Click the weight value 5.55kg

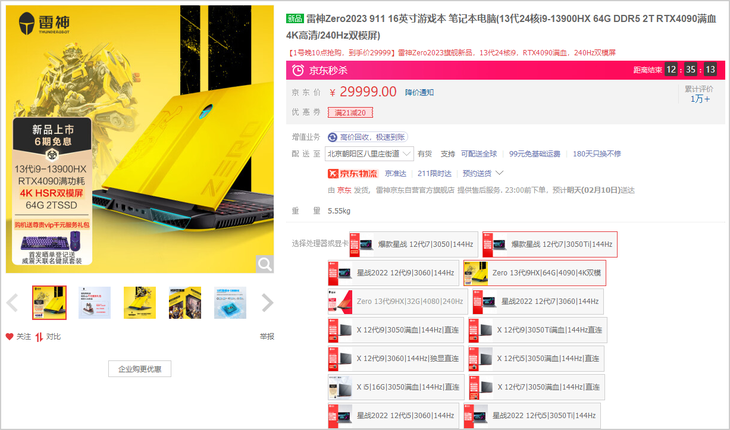(339, 211)
